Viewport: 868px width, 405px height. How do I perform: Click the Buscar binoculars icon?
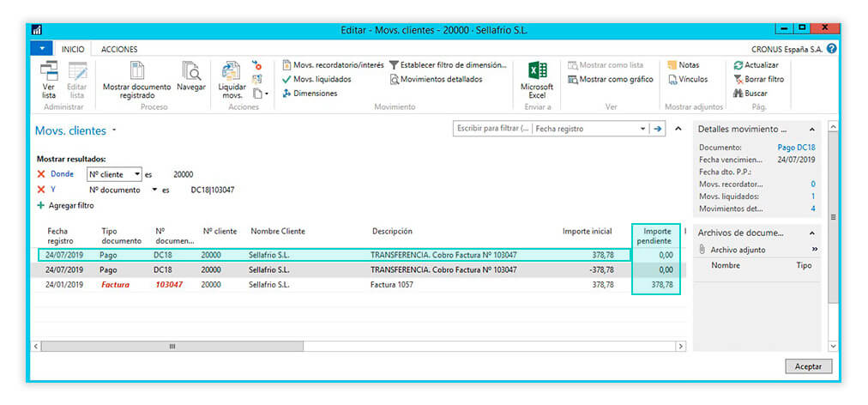[x=738, y=93]
